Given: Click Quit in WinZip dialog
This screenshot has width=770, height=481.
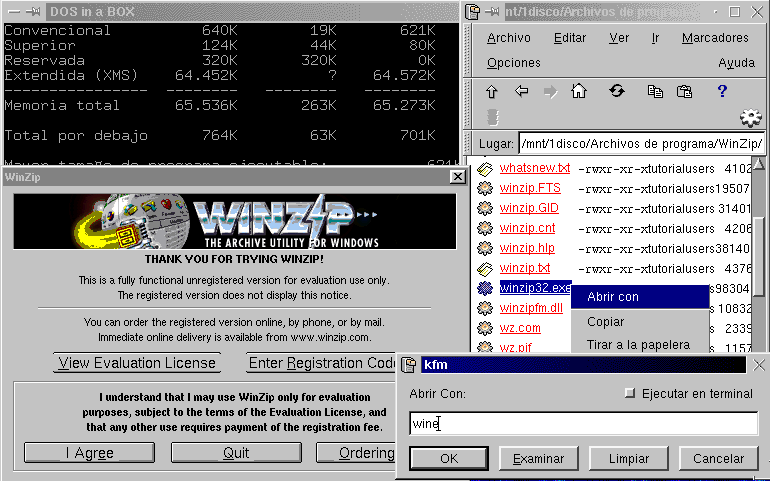Looking at the screenshot, I should pyautogui.click(x=236, y=453).
